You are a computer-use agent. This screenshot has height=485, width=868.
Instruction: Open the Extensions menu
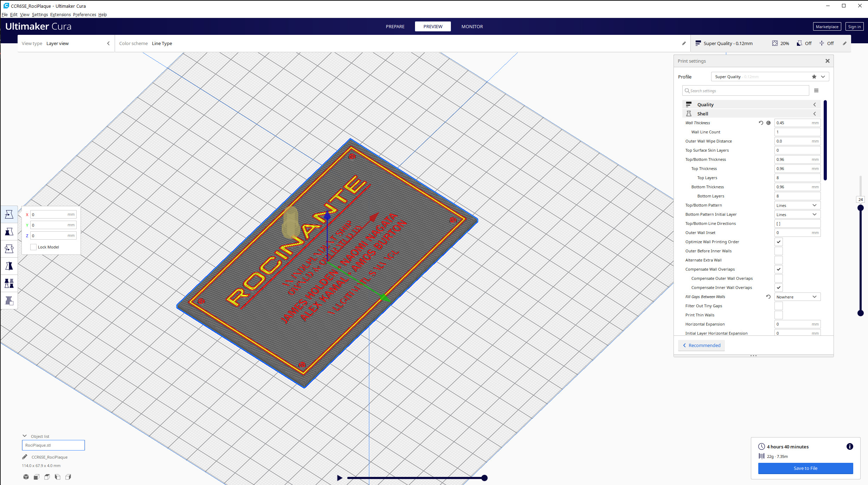click(60, 14)
